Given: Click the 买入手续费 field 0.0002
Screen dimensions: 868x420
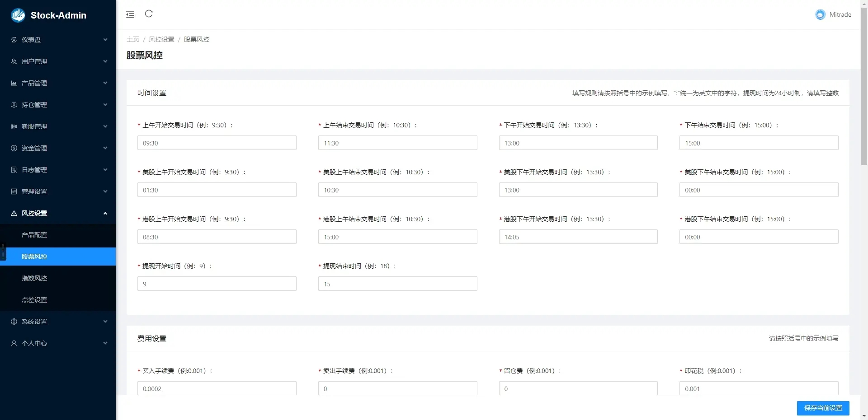Looking at the screenshot, I should point(217,388).
